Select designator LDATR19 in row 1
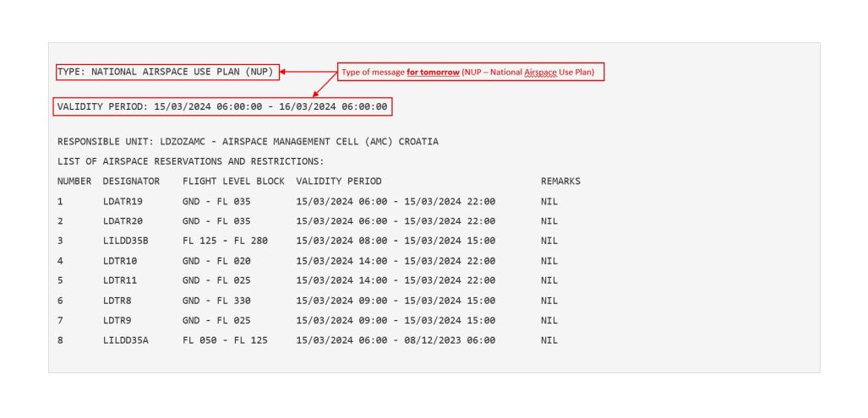This screenshot has width=868, height=418. point(123,202)
